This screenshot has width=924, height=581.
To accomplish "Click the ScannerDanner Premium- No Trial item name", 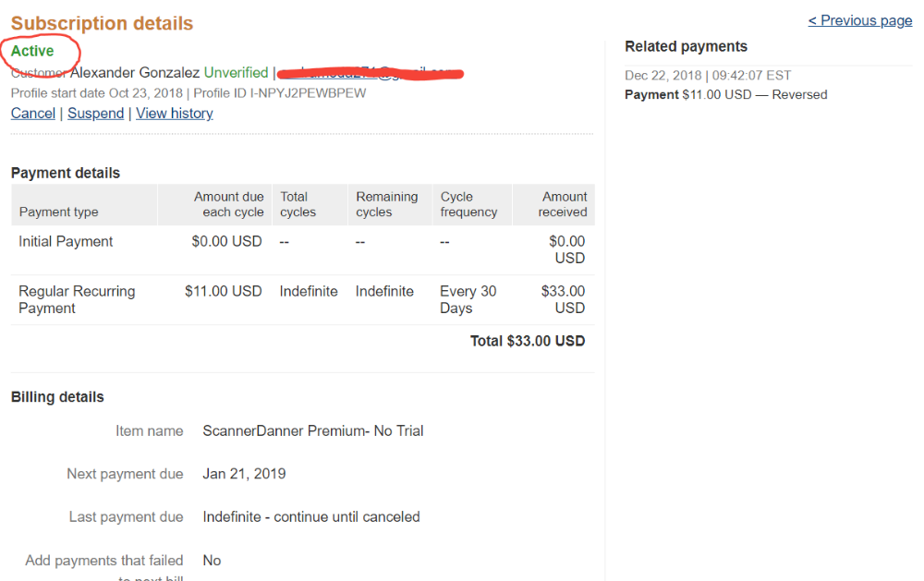I will [x=313, y=430].
